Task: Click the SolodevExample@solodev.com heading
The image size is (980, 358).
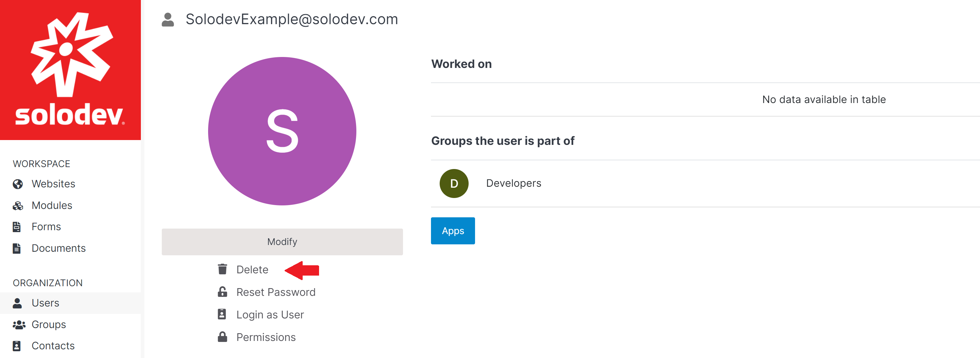Action: [x=292, y=19]
